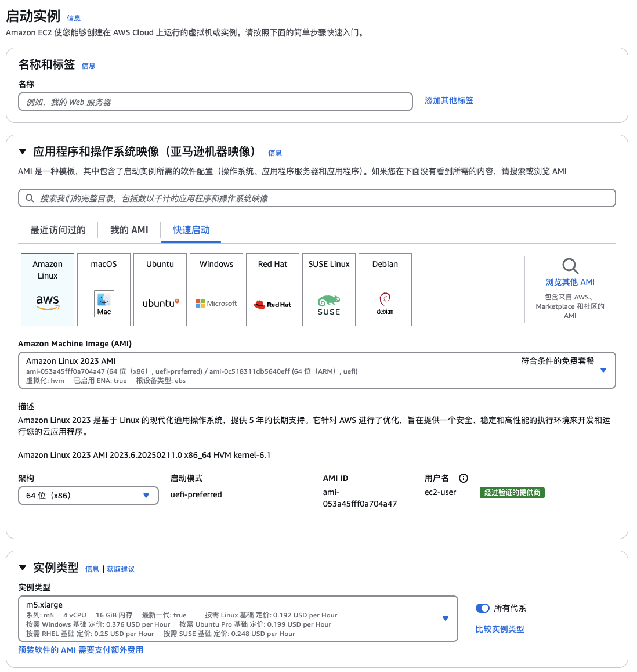
Task: Choose the Red Hat tile
Action: (x=273, y=290)
